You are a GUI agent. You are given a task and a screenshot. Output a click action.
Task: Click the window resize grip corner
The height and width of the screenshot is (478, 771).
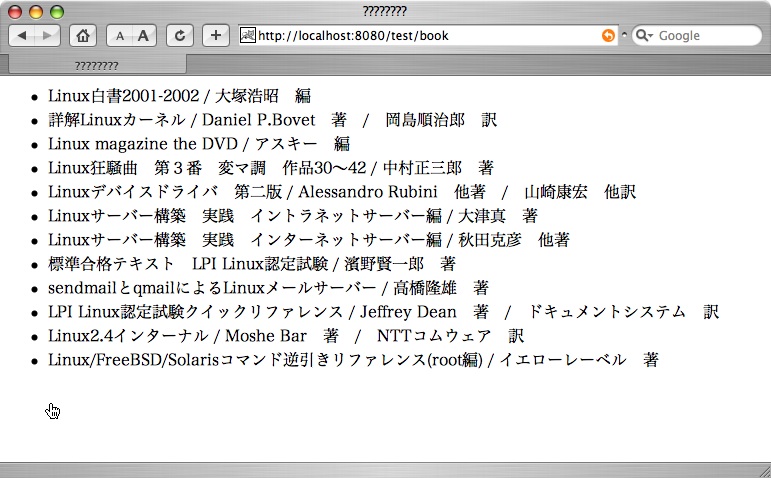764,471
